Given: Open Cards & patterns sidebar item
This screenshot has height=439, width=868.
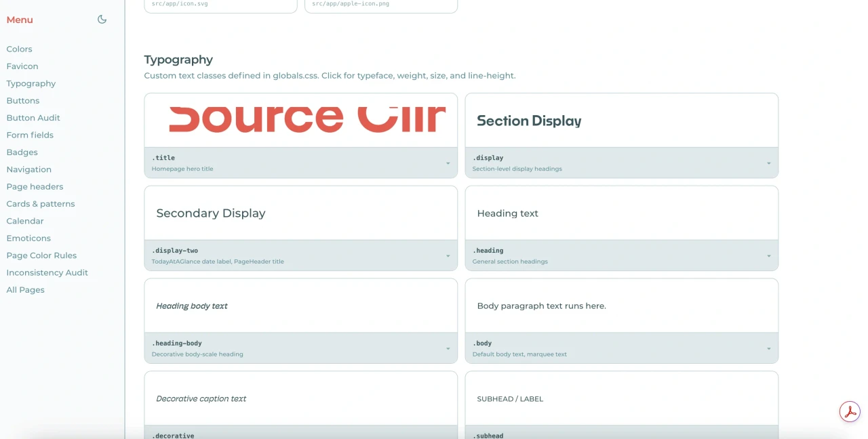Looking at the screenshot, I should [x=41, y=204].
